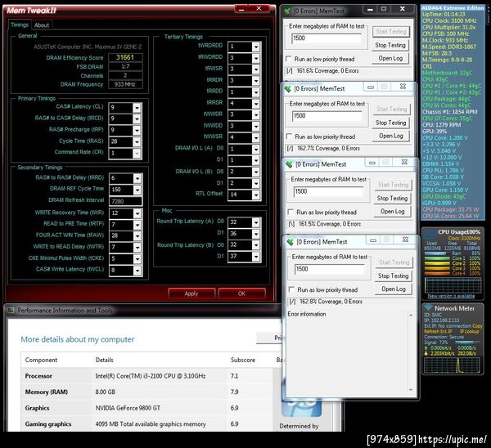Stop Testing in the 161.6% coverage MemTest

[390, 45]
